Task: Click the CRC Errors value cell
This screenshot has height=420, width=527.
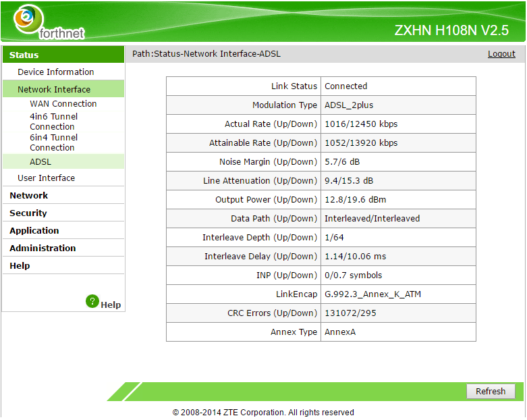Action: click(x=350, y=313)
